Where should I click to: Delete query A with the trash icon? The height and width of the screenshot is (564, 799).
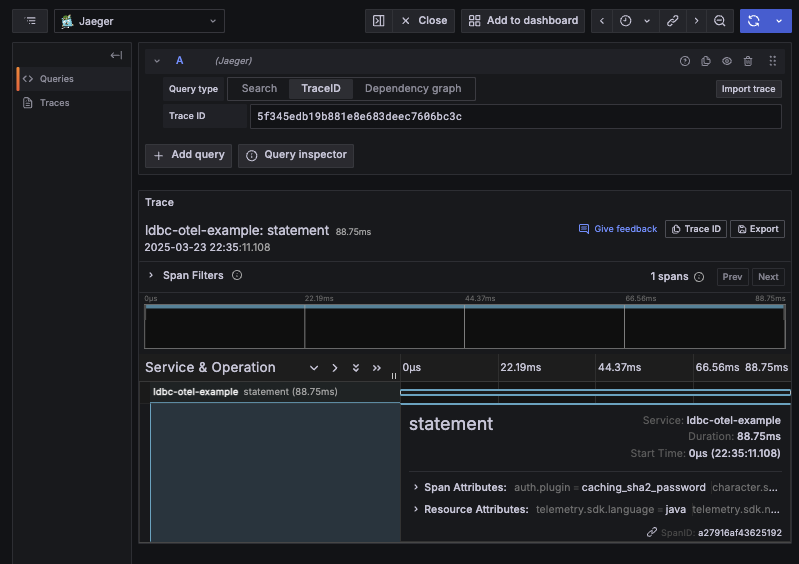(x=748, y=61)
